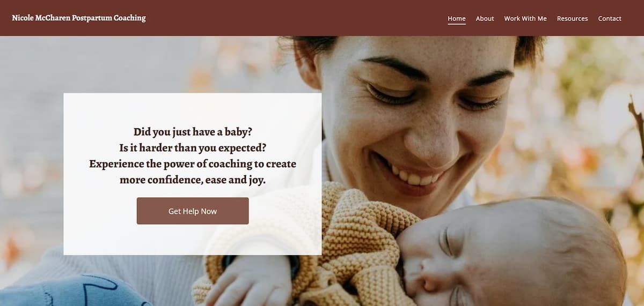
Task: Click the bare tree branch at the right edge
Action: (637, 129)
